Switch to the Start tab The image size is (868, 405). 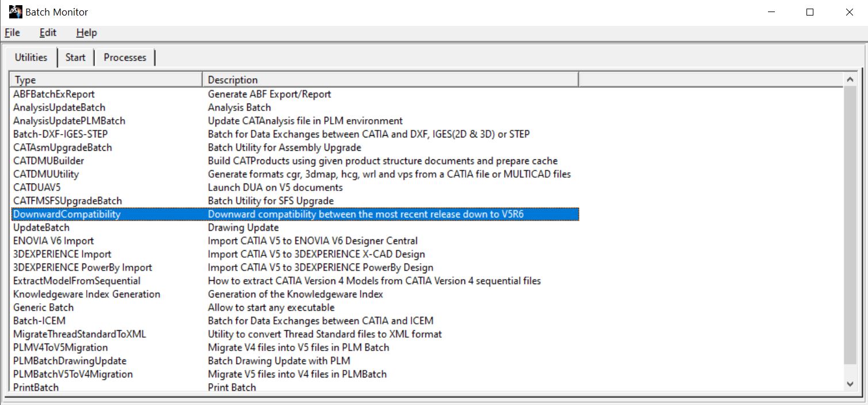(75, 58)
